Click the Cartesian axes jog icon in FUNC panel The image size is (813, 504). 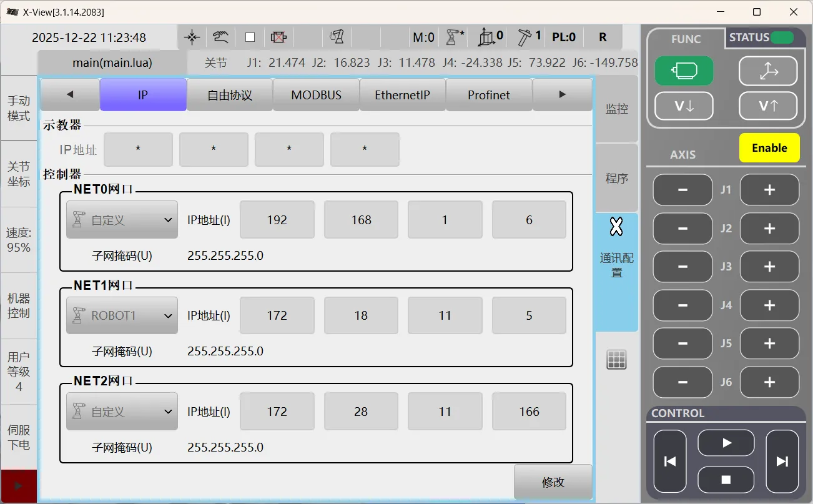tap(768, 71)
